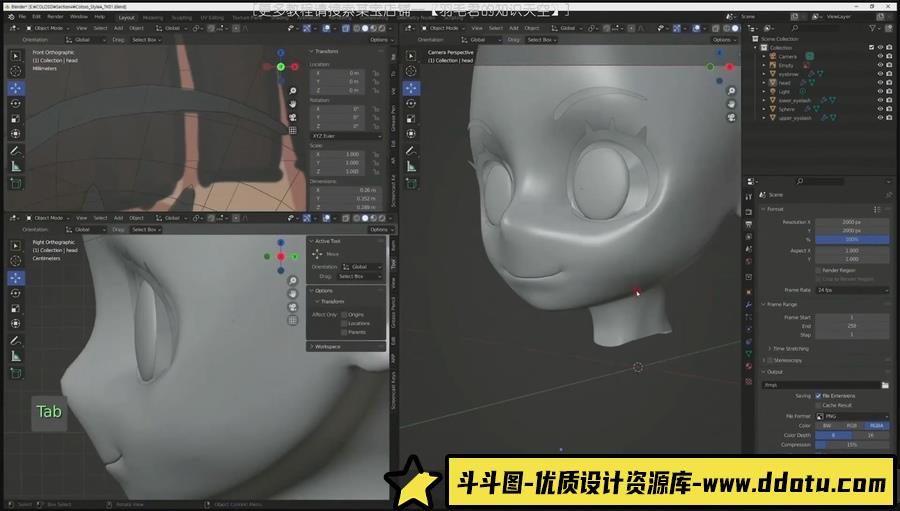The width and height of the screenshot is (900, 511).
Task: Open Options in Camera Perspective viewport header
Action: (722, 40)
